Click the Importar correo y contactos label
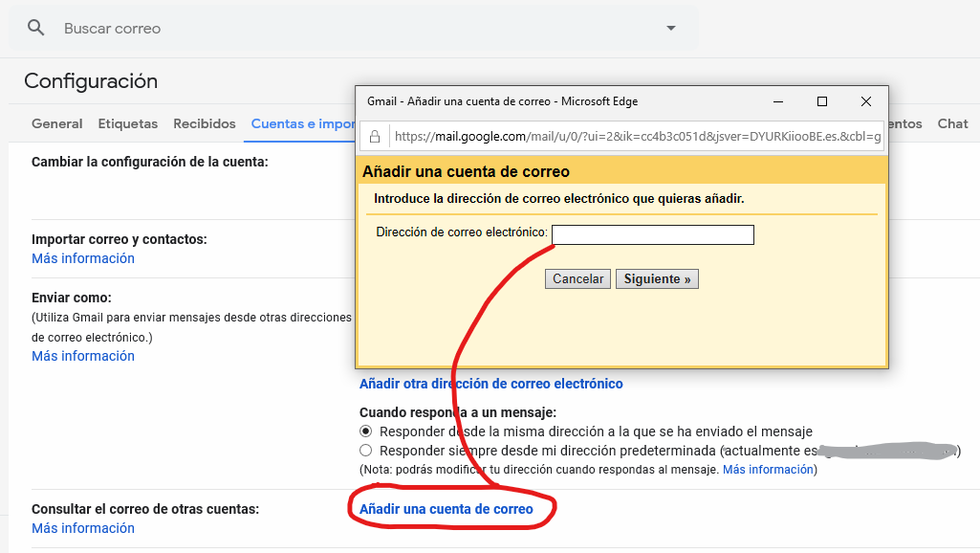980x553 pixels. [120, 239]
